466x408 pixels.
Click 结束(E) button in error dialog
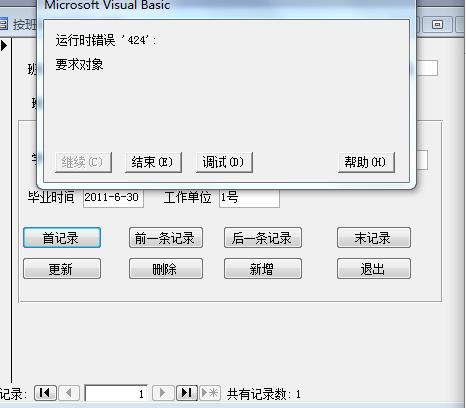coord(153,162)
